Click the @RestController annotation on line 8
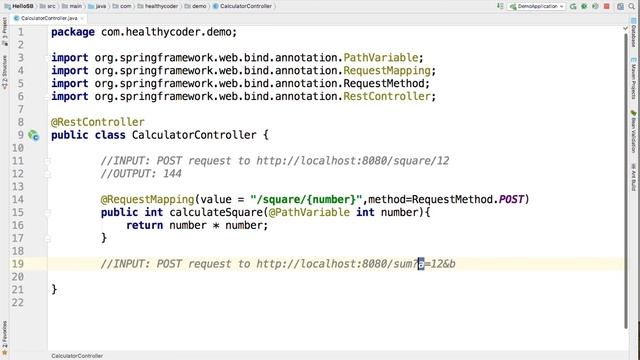The width and height of the screenshot is (640, 360). pyautogui.click(x=98, y=122)
